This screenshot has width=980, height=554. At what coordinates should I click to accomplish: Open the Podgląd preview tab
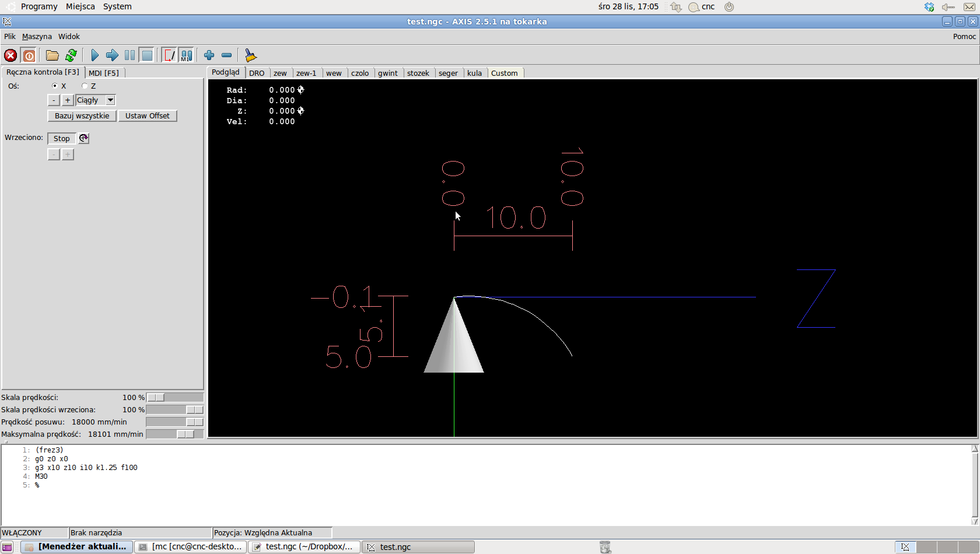tap(226, 72)
